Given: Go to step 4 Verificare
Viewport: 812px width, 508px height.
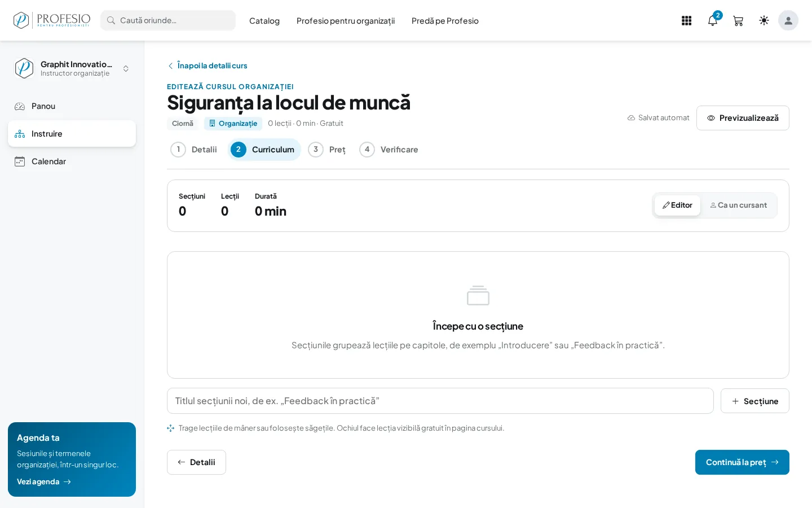Looking at the screenshot, I should tap(389, 150).
